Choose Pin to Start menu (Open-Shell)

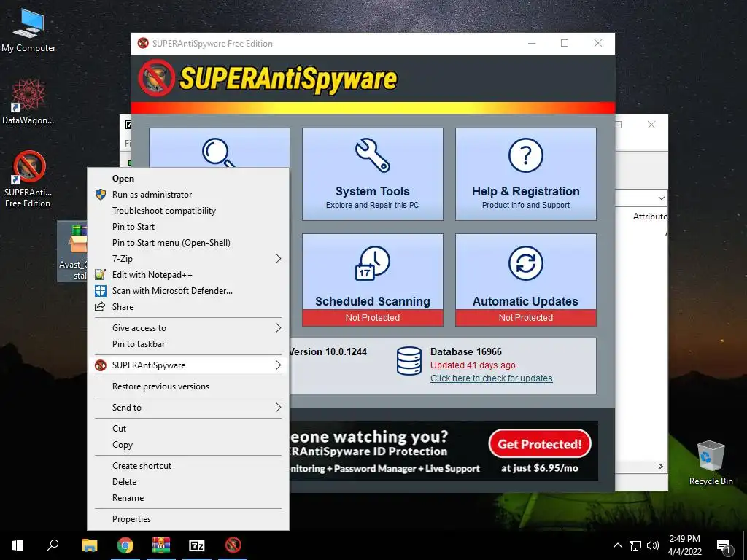187,242
